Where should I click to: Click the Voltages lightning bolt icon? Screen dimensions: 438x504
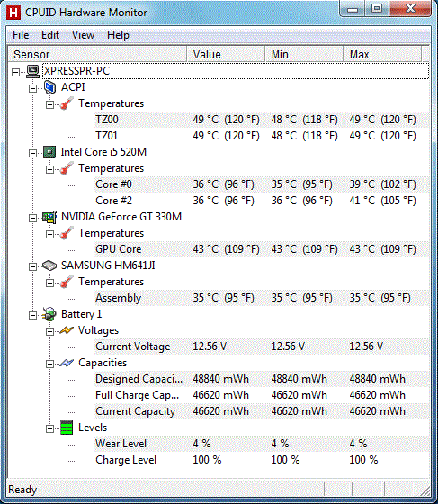[x=67, y=330]
